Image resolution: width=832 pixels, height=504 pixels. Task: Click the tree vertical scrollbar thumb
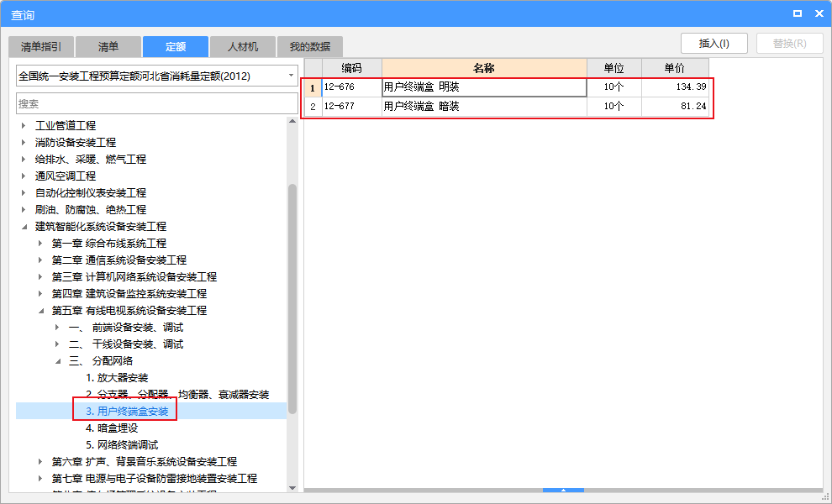click(x=292, y=299)
